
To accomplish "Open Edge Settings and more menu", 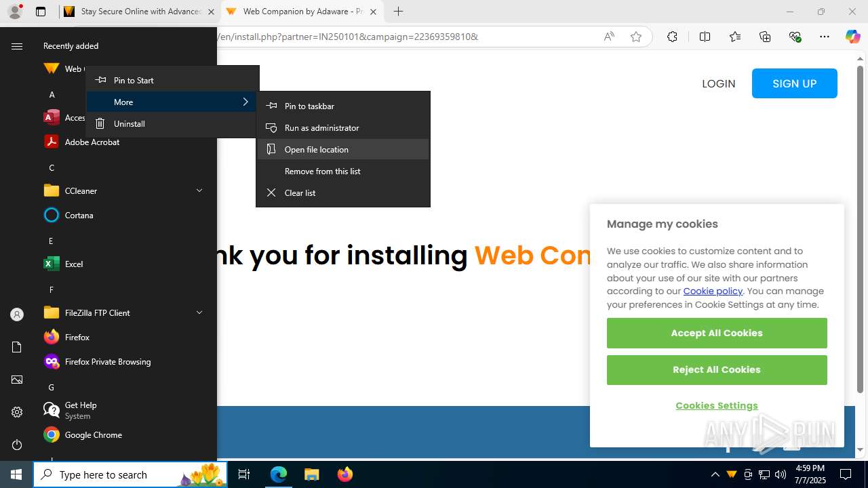I will 825,37.
